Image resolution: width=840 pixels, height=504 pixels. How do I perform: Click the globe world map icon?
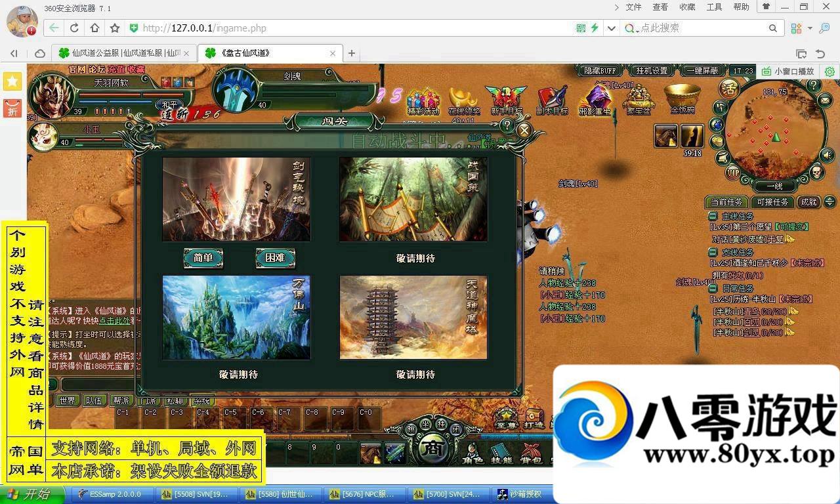pos(717,123)
